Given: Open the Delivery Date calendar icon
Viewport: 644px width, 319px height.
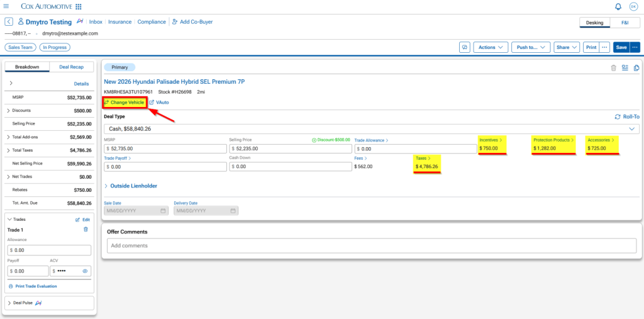Looking at the screenshot, I should point(233,211).
